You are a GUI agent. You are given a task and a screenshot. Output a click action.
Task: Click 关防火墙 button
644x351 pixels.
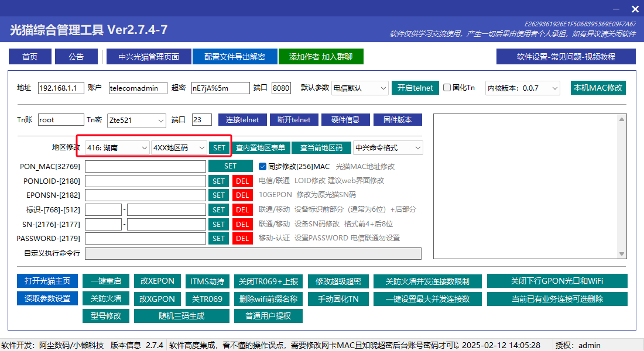point(106,298)
